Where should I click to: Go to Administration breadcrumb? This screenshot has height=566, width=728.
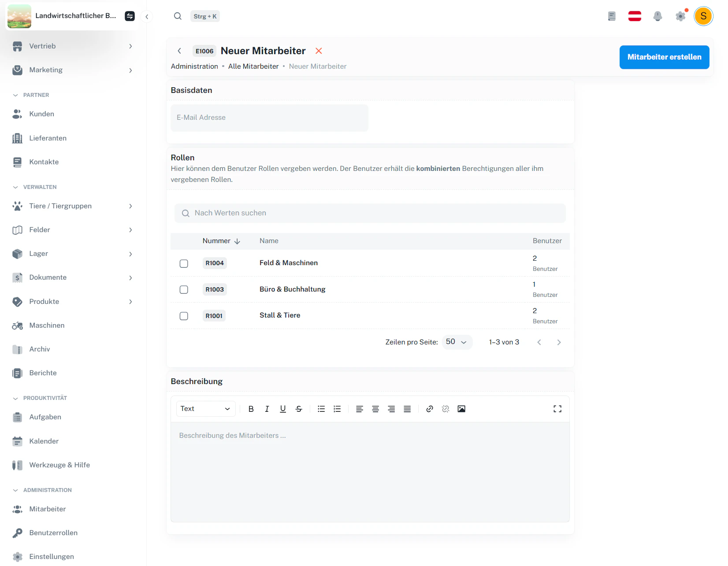tap(194, 67)
